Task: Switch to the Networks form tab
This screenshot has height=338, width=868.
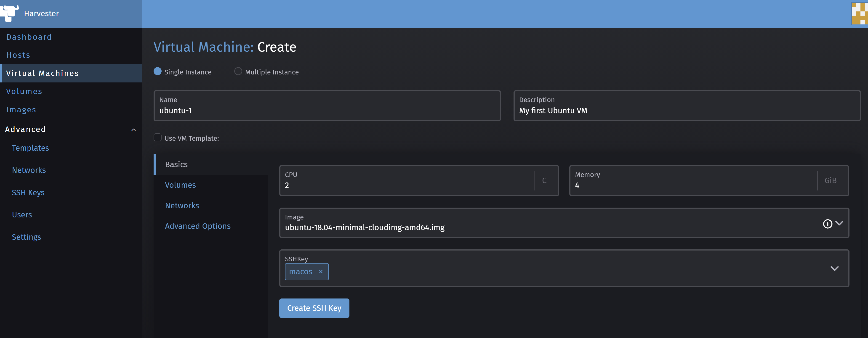Action: (x=182, y=205)
